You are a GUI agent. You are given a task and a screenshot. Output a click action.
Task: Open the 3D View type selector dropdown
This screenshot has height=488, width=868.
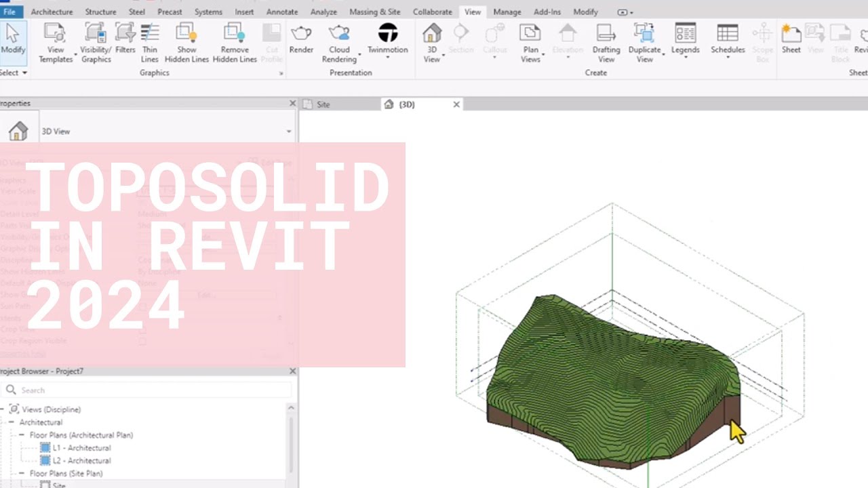[x=289, y=131]
